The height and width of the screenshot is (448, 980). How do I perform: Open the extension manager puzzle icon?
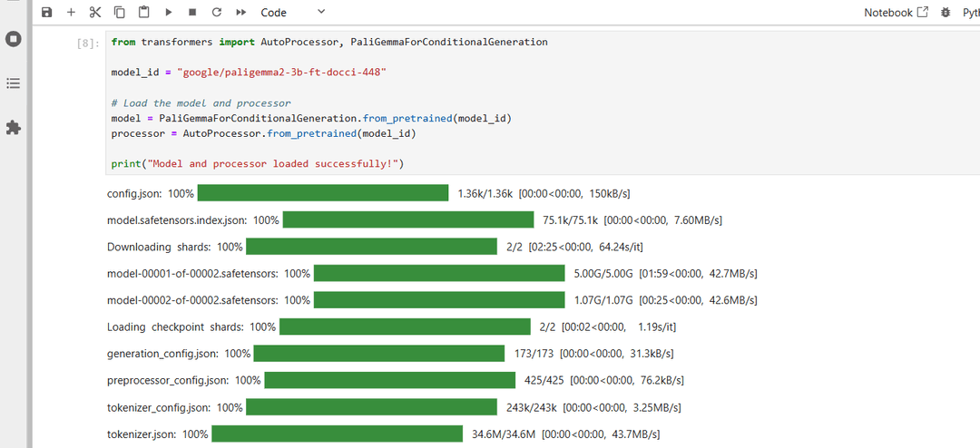(x=13, y=128)
